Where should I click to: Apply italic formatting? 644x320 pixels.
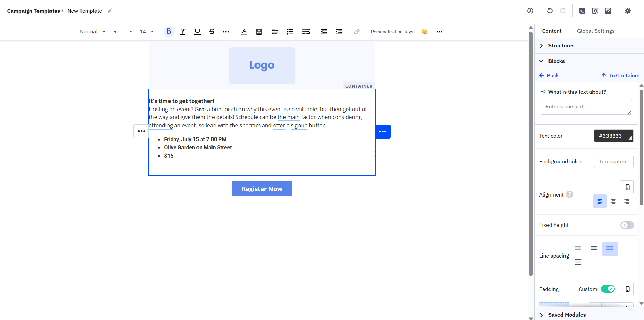point(183,32)
